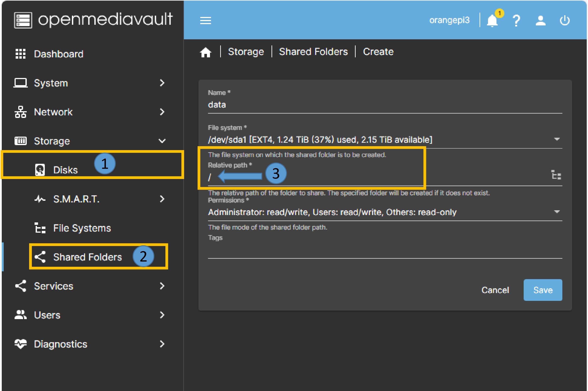Save the new shared folder
The height and width of the screenshot is (391, 588).
click(543, 290)
